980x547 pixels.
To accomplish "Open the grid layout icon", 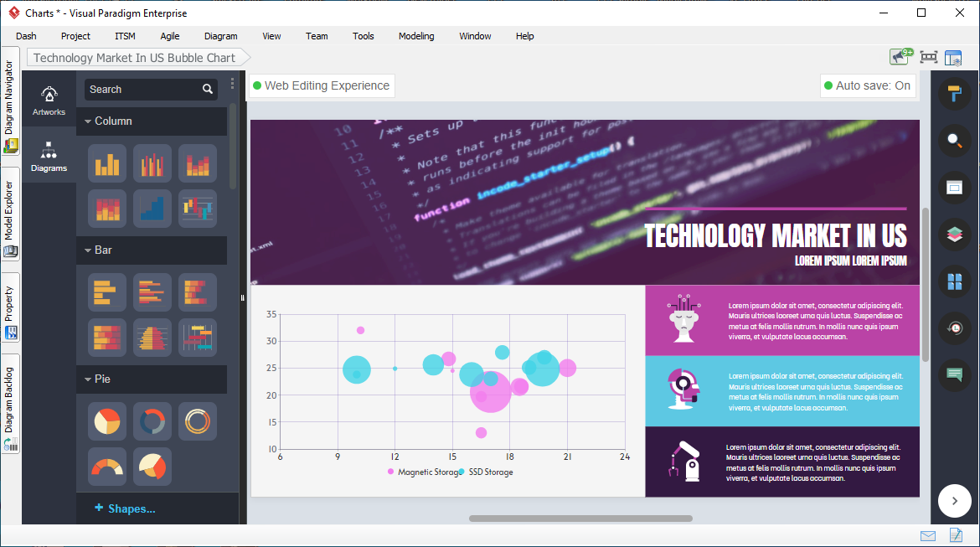I will click(x=954, y=281).
